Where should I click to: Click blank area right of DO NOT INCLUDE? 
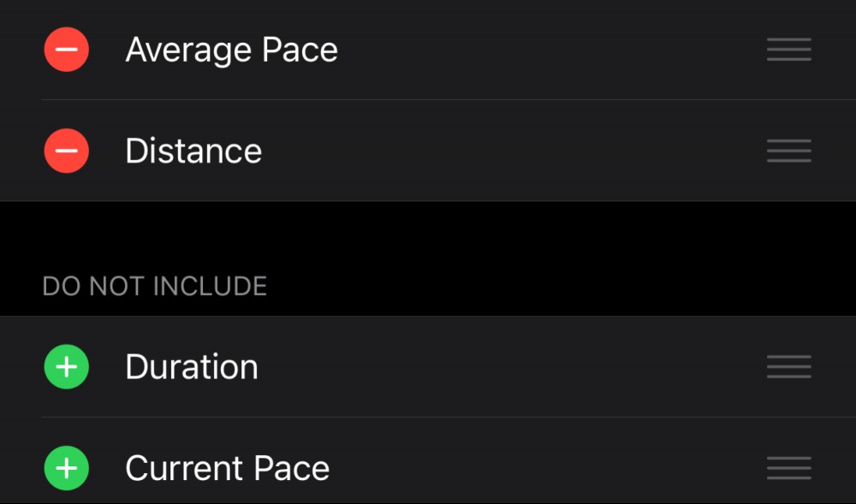click(562, 287)
